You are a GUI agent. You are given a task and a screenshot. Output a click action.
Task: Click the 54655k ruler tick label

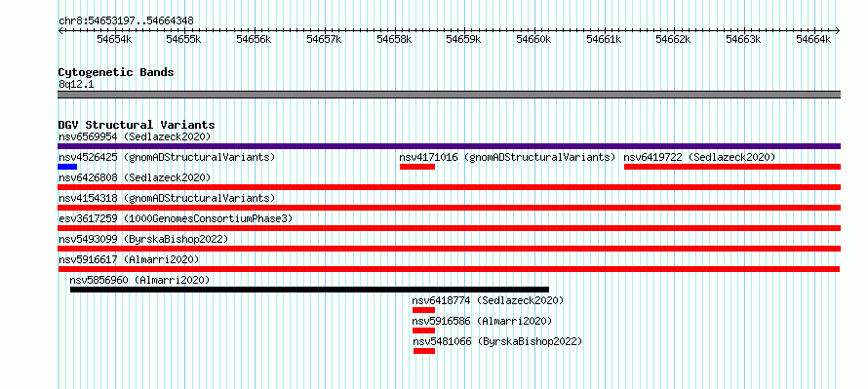(183, 39)
